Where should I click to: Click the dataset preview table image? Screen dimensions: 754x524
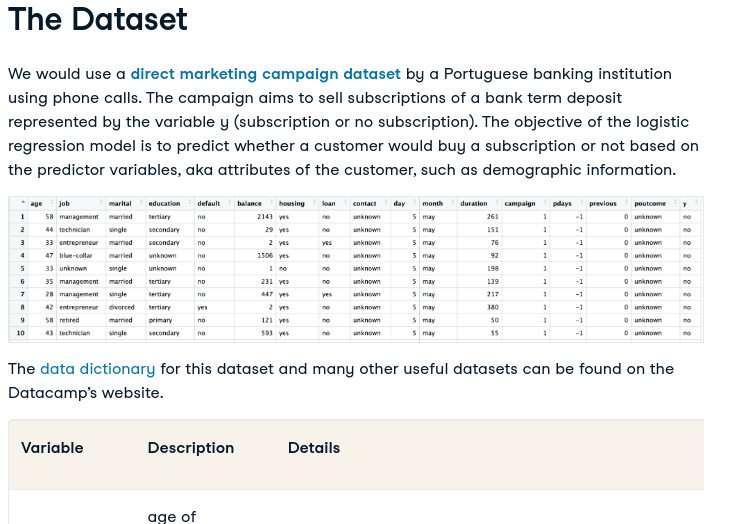click(356, 269)
